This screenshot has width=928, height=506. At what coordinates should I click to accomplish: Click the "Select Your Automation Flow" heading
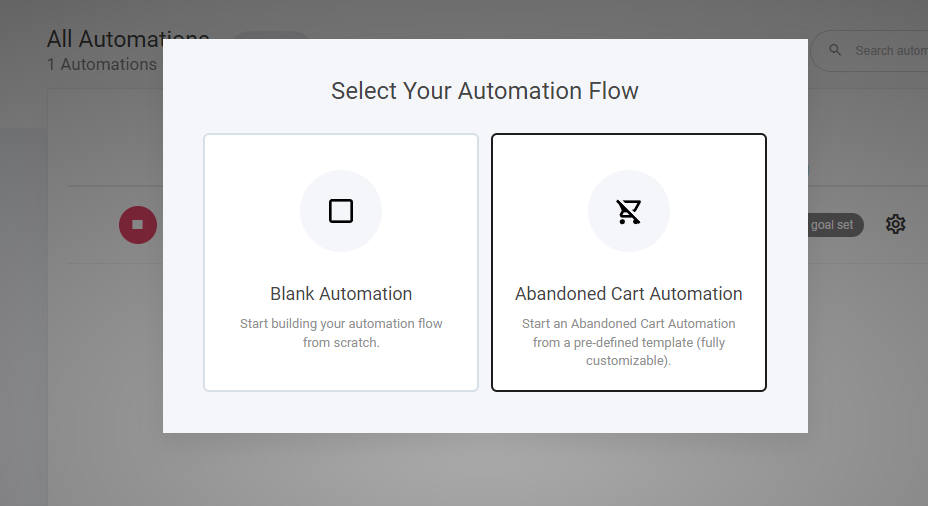click(x=485, y=91)
